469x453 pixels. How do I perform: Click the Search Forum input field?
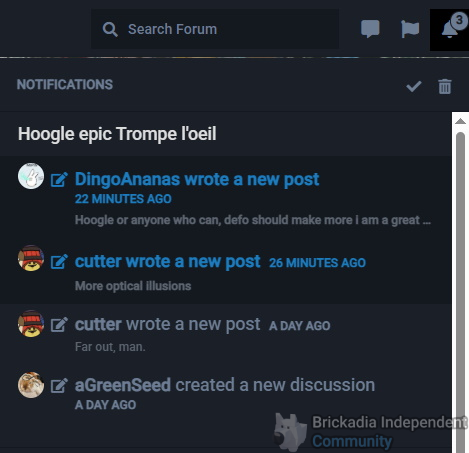(215, 29)
